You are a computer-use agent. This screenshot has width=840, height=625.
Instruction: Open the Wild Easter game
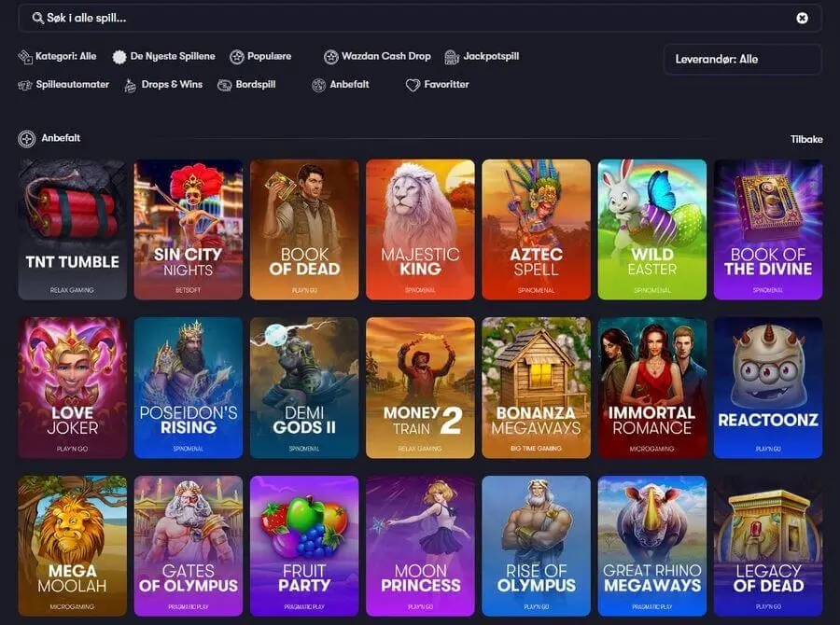tap(652, 229)
